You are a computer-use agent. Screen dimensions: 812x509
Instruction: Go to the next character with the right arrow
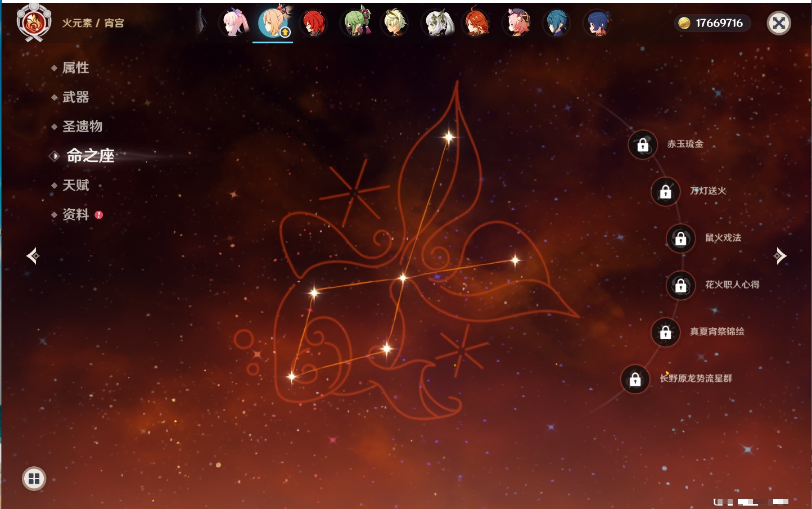(780, 256)
